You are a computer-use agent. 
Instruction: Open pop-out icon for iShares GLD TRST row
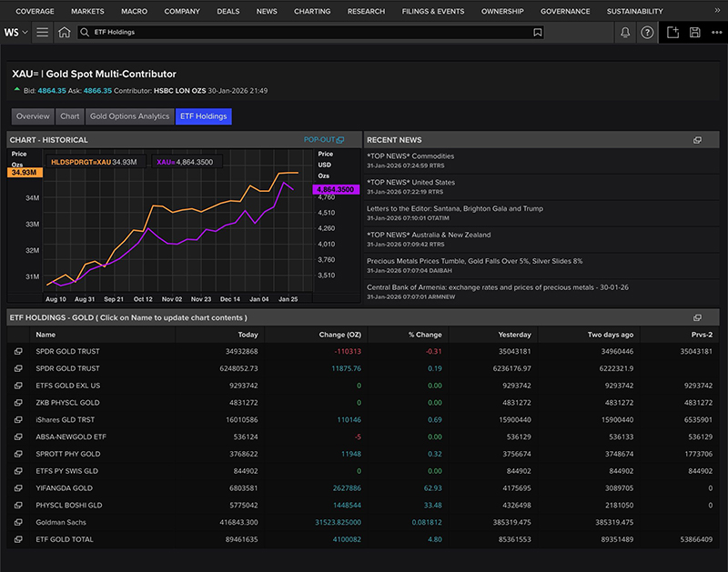point(18,420)
